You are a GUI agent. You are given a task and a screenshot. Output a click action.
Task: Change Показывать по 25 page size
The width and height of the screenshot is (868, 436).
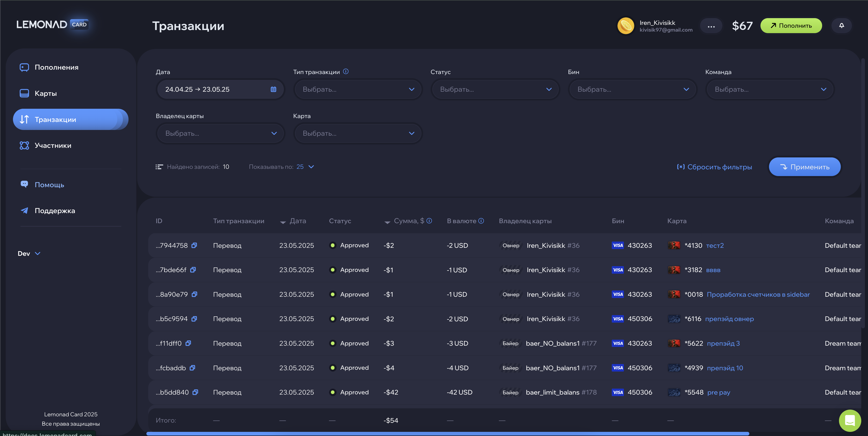pos(305,167)
